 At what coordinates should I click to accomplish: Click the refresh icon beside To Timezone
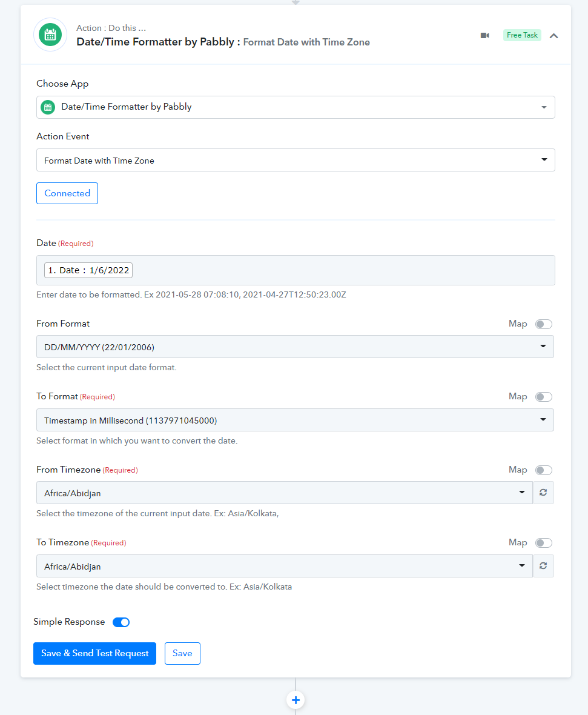click(543, 566)
